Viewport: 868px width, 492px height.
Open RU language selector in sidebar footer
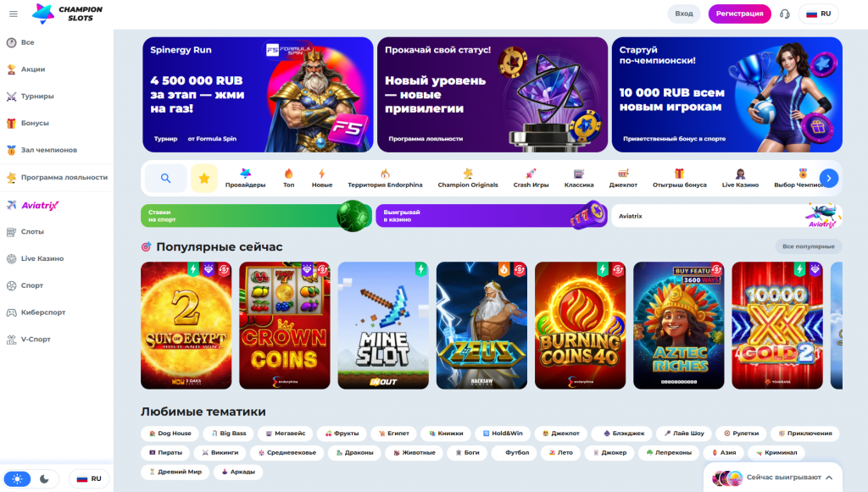[88, 478]
